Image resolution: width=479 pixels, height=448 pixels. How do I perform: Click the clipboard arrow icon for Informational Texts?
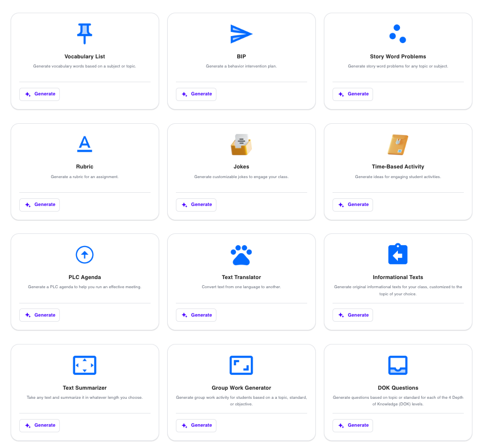click(398, 255)
